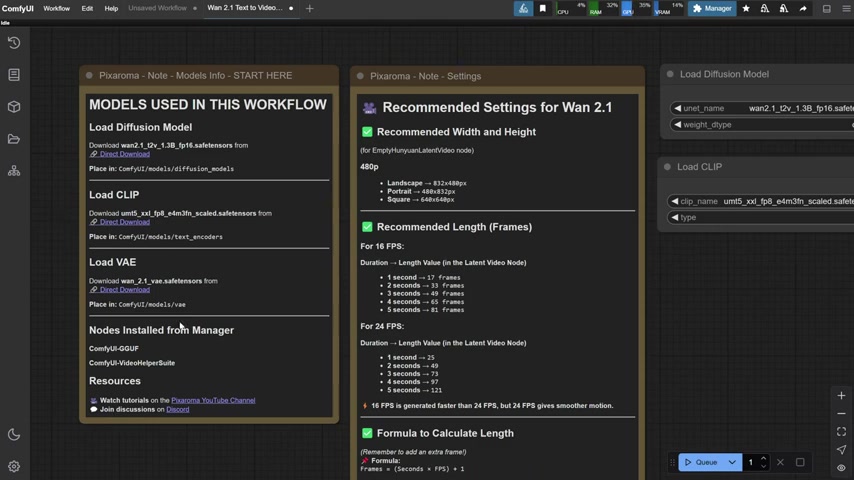The width and height of the screenshot is (854, 480).
Task: Collapse the Pixaroma Note Settings node
Action: tap(361, 76)
